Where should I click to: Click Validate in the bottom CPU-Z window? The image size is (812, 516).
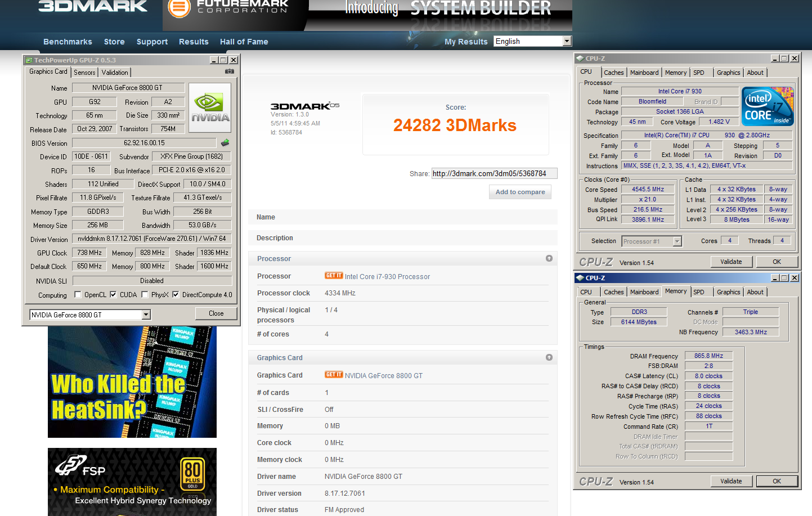731,481
